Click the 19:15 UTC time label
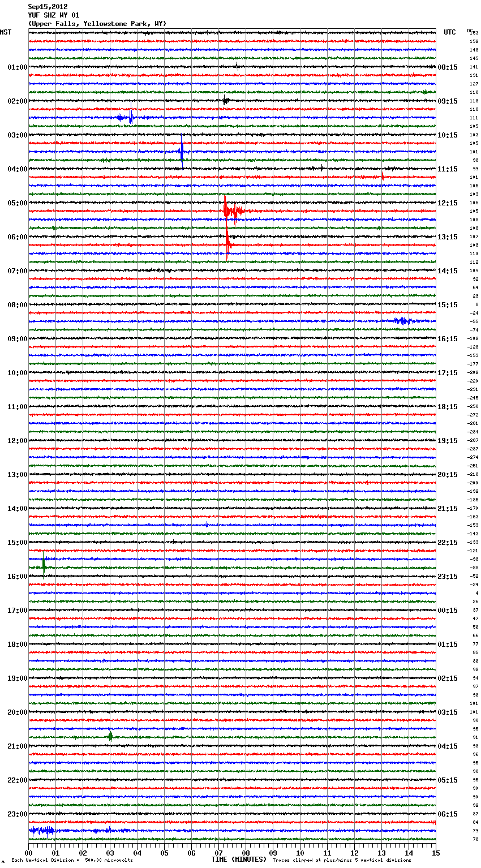The image size is (481, 868). pyautogui.click(x=448, y=441)
